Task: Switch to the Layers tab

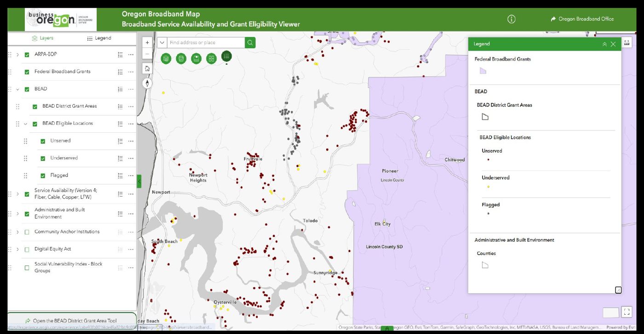Action: point(42,38)
